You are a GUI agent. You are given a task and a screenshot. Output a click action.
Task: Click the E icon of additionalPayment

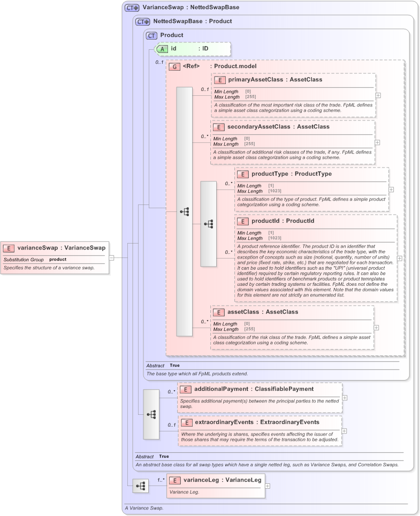click(x=186, y=390)
